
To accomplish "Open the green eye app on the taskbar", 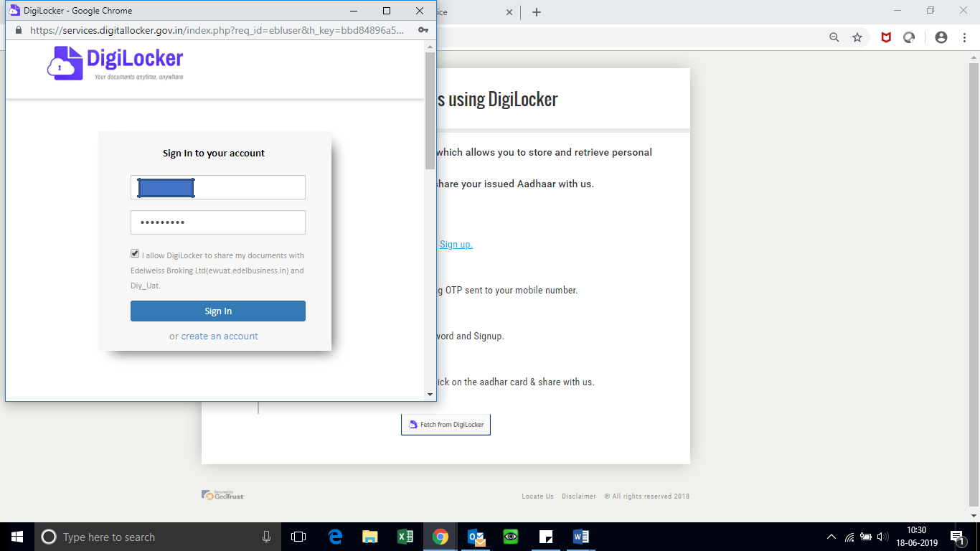I will coord(511,537).
